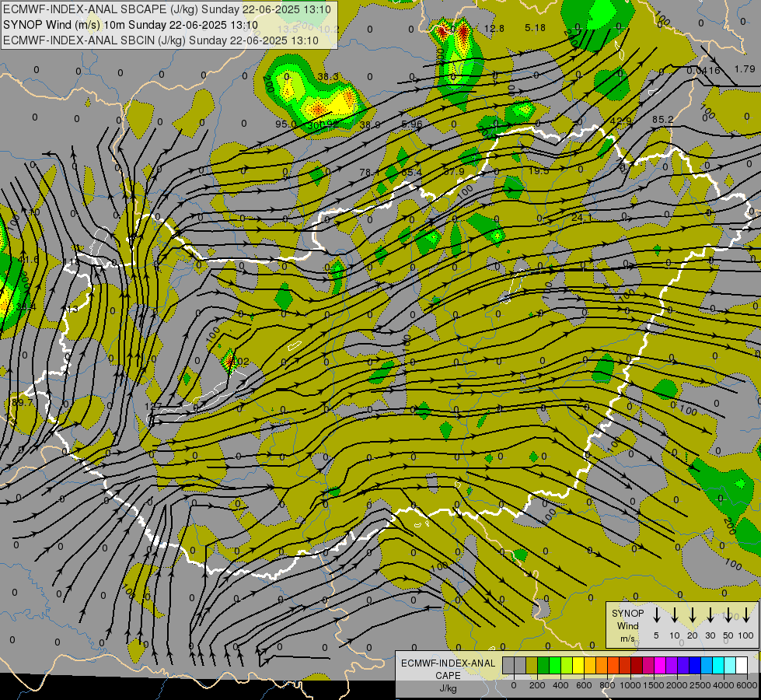Select the pure blue CAPE legend swatch
This screenshot has width=761, height=700.
[694, 666]
